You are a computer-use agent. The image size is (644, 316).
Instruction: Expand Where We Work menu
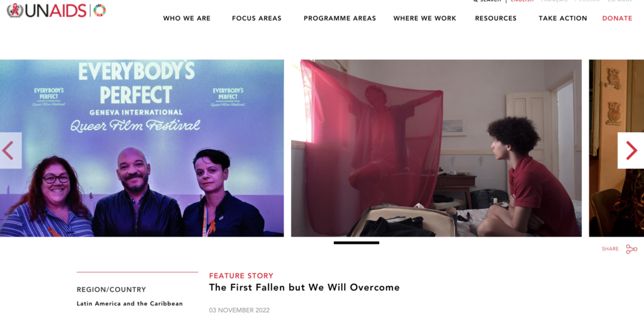click(425, 18)
